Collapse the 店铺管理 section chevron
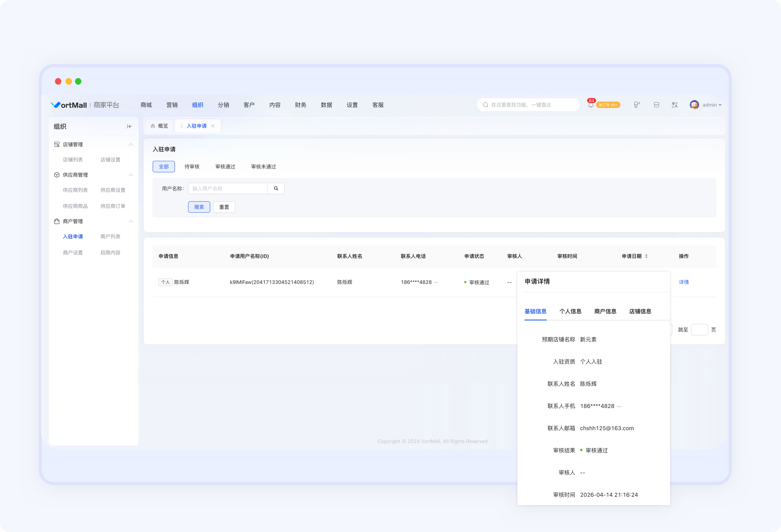The width and height of the screenshot is (781, 532). coord(131,144)
